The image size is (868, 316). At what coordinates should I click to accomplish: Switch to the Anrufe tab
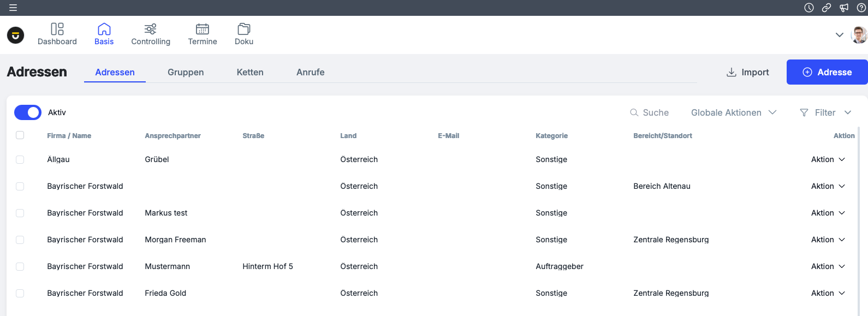[x=310, y=72]
